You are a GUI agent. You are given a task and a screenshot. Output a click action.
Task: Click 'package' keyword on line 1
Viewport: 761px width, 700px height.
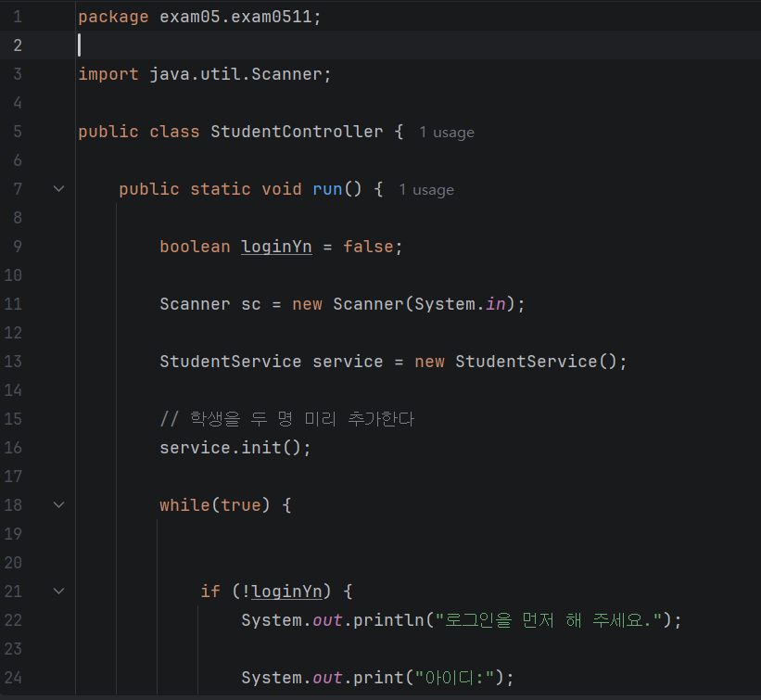[113, 17]
